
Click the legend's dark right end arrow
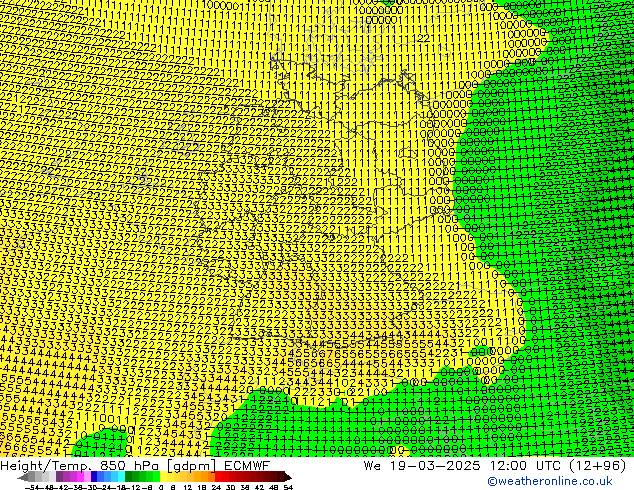288,477
